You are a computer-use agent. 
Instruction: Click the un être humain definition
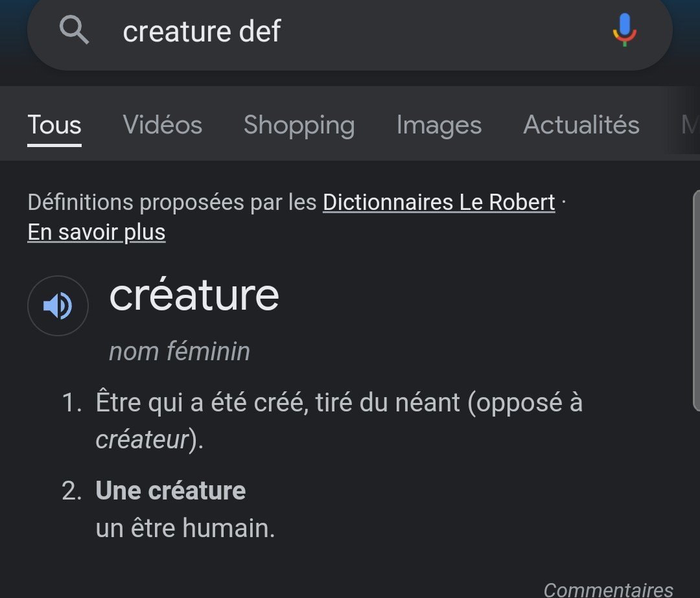[185, 528]
